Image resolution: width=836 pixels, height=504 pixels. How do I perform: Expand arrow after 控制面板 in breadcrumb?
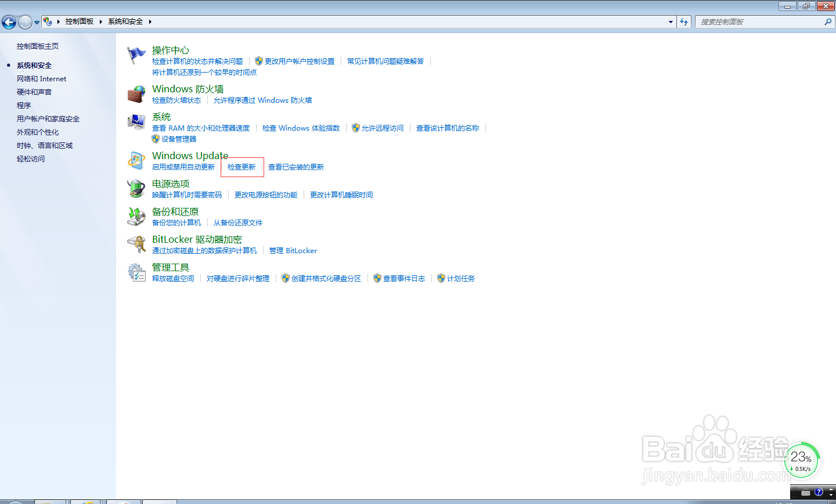[100, 21]
